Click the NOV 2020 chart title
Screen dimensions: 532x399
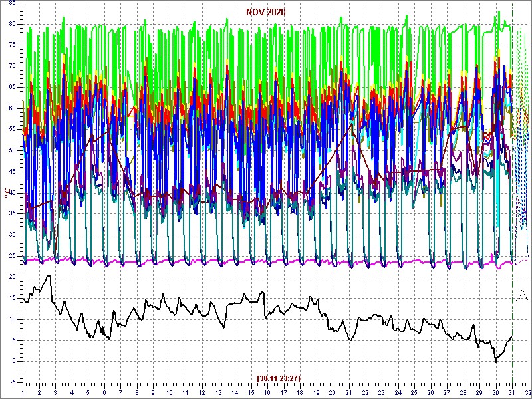[x=266, y=13]
